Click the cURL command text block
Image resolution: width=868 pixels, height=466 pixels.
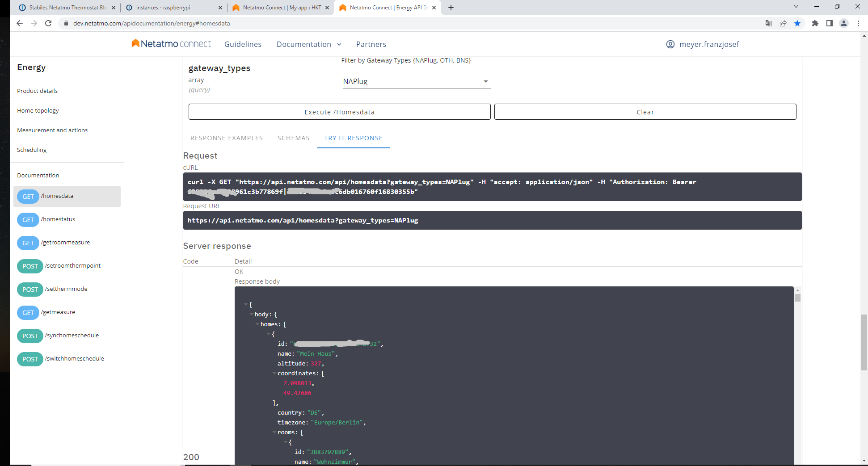pyautogui.click(x=492, y=187)
